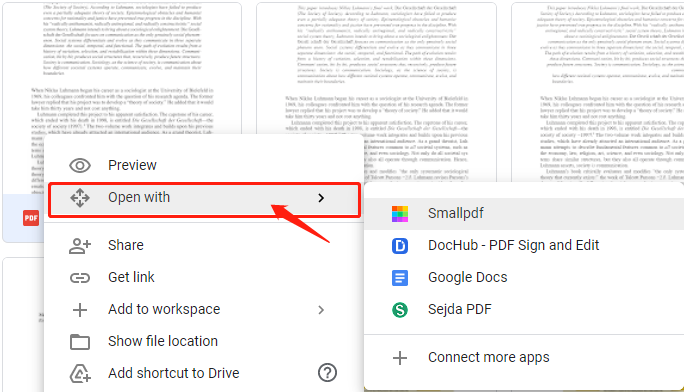The width and height of the screenshot is (684, 392).
Task: Click the Show file location folder icon
Action: point(80,342)
